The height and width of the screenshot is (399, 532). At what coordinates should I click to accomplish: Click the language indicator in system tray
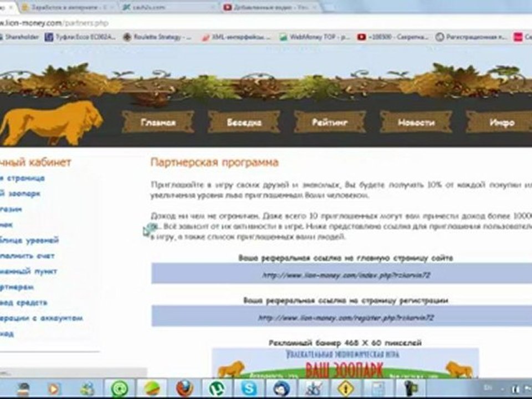click(x=488, y=387)
